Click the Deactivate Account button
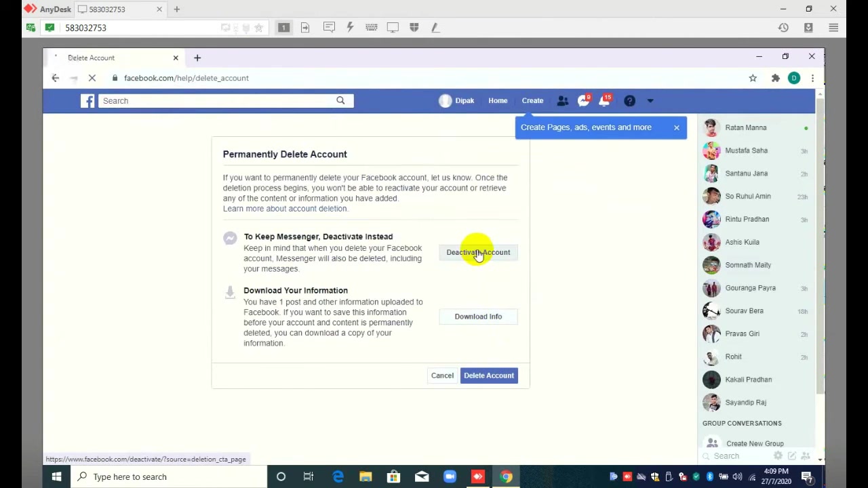 point(478,252)
